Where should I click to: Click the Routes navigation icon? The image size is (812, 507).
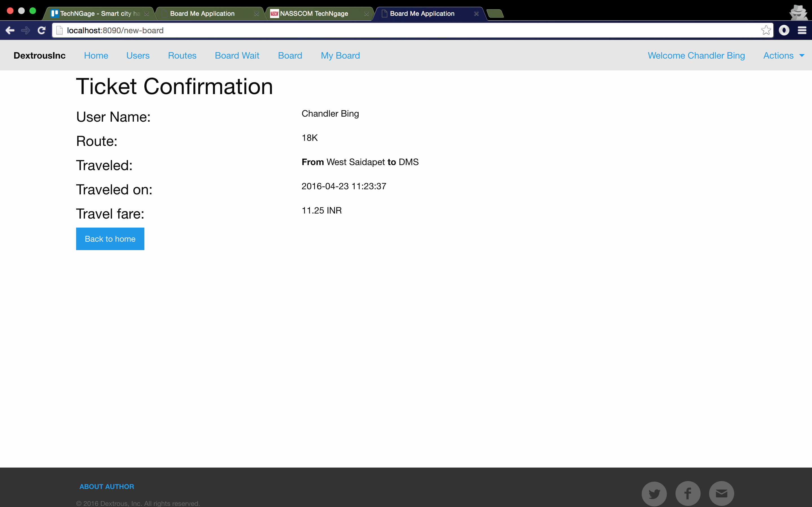182,55
